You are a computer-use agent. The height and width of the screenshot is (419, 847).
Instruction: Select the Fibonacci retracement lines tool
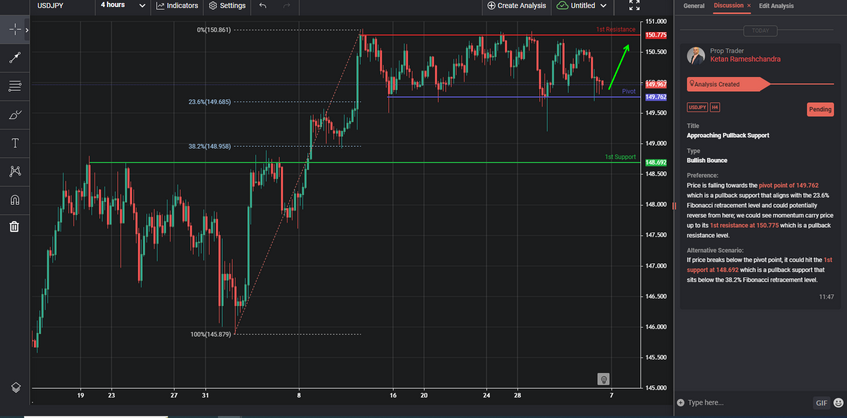pyautogui.click(x=15, y=86)
